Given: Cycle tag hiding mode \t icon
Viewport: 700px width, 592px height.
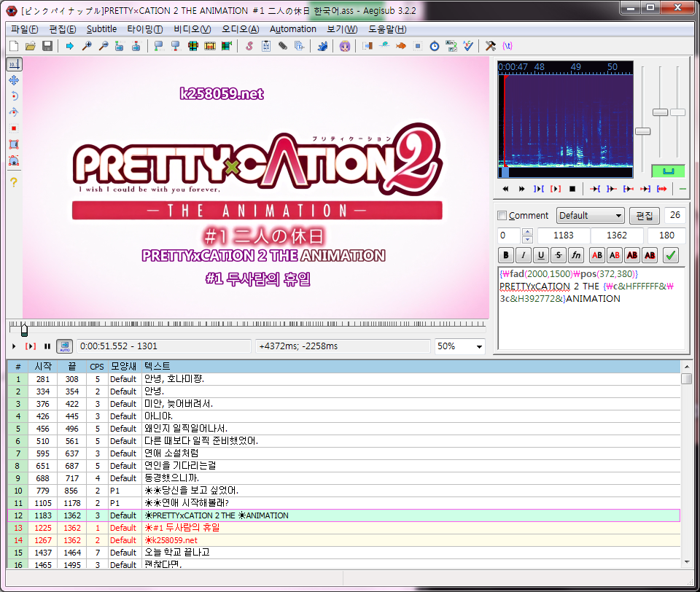Looking at the screenshot, I should tap(507, 46).
